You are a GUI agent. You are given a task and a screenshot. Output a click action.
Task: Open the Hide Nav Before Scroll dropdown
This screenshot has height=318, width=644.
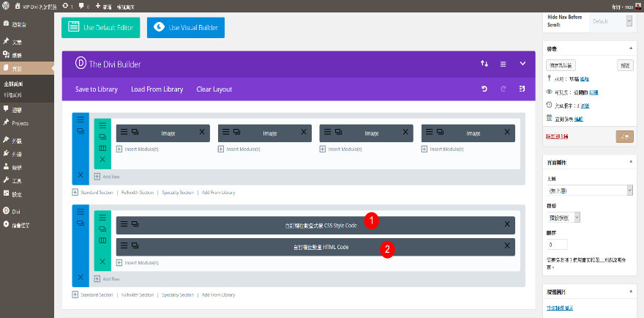pos(611,21)
